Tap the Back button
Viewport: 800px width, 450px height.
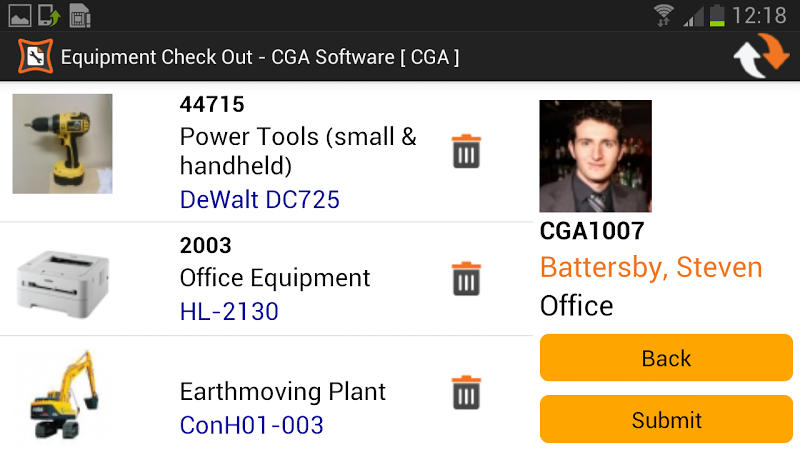tap(666, 358)
